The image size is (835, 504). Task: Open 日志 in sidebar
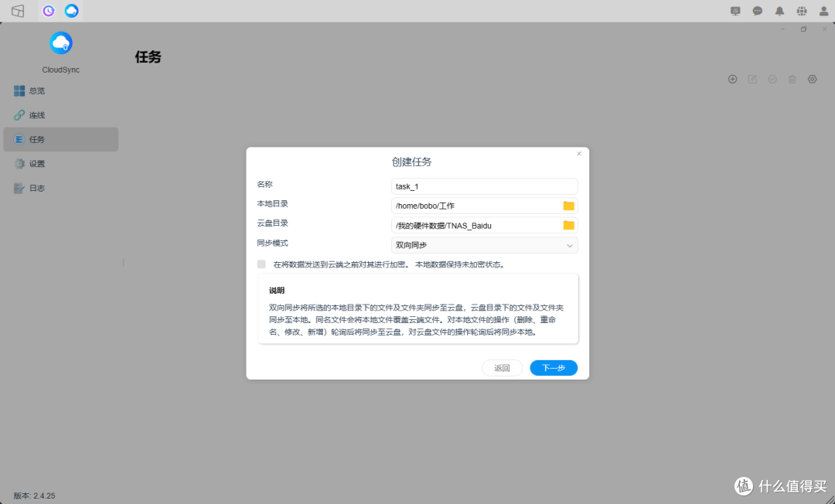tap(61, 188)
